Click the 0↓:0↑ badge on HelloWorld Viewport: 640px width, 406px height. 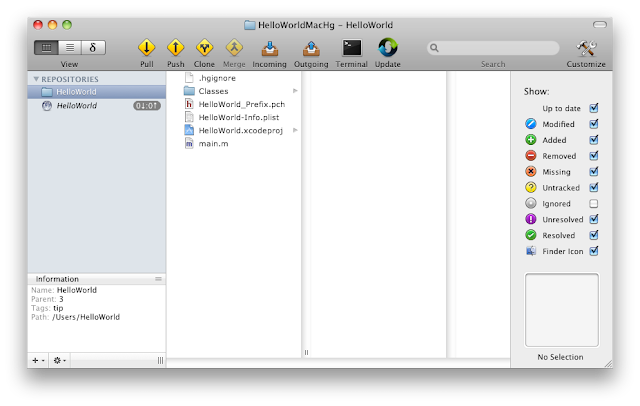point(147,106)
